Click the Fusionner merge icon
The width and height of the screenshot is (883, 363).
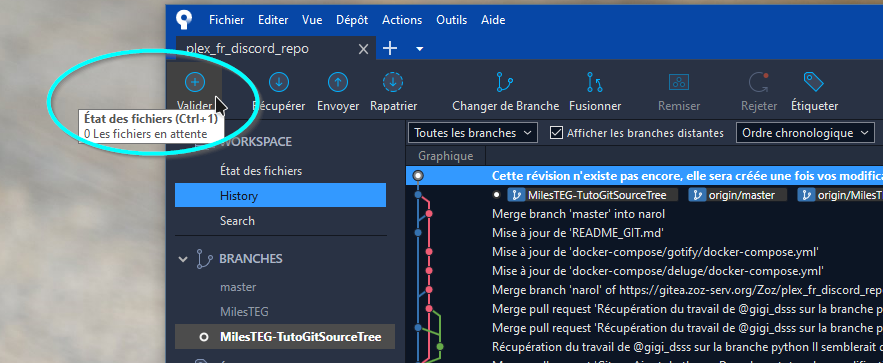click(x=595, y=82)
